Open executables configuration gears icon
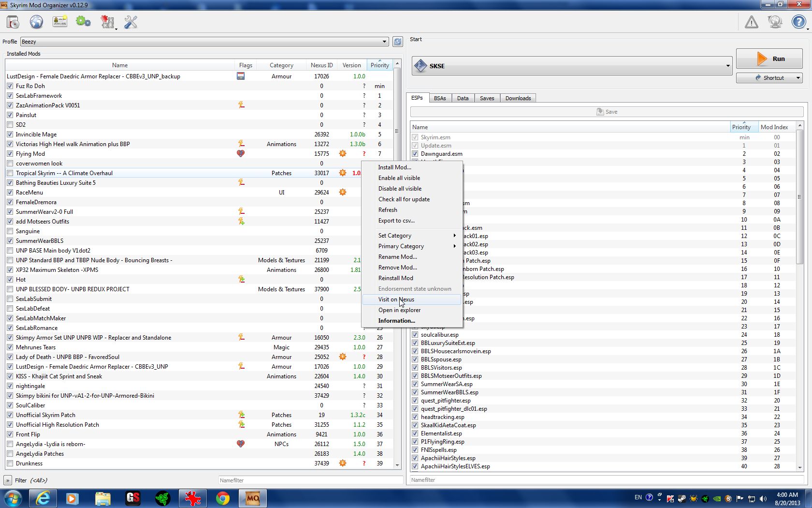812x508 pixels. coord(83,22)
